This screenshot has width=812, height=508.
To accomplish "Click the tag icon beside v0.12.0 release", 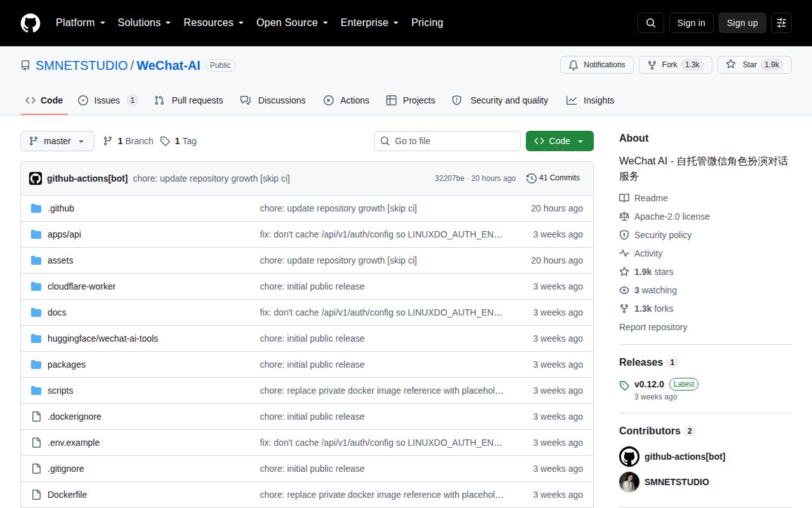I will 624,385.
